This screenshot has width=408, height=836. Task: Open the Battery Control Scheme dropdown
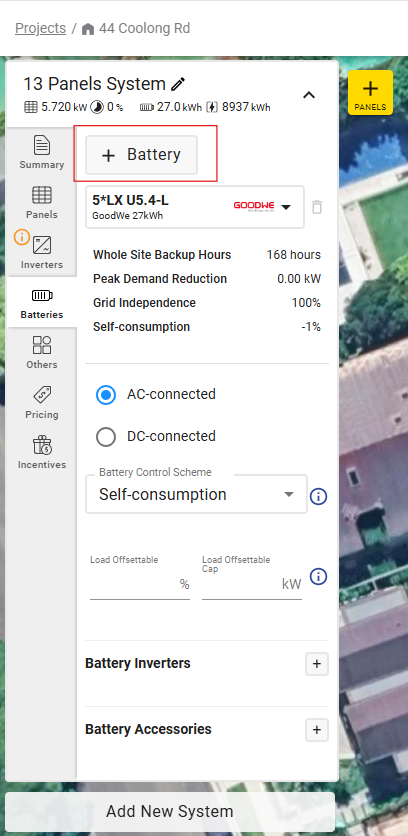pos(196,494)
